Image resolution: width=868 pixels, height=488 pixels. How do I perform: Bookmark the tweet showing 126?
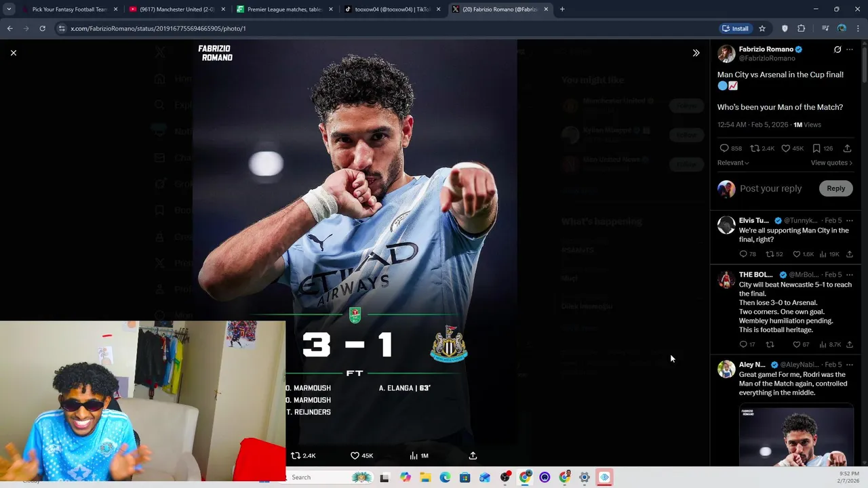tap(823, 148)
